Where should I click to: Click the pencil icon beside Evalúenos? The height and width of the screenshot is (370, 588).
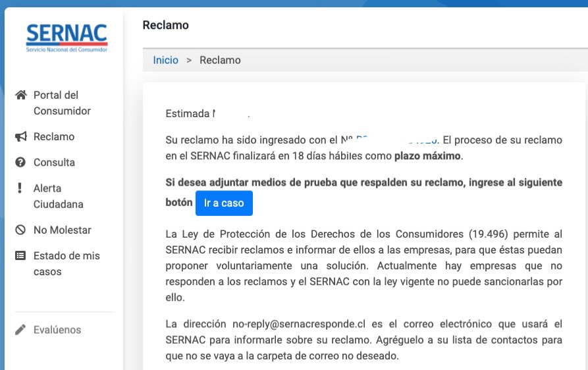click(20, 330)
